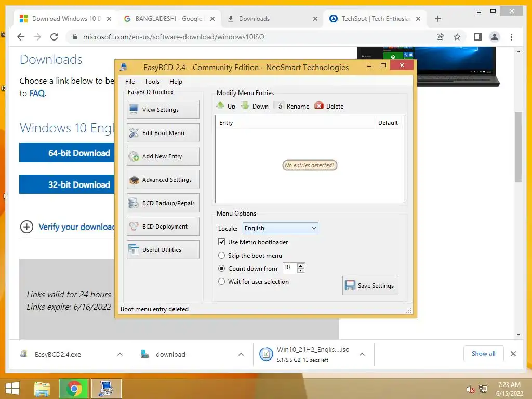Switch to BANGLADESHI Google tab
Image resolution: width=532 pixels, height=399 pixels.
(169, 19)
